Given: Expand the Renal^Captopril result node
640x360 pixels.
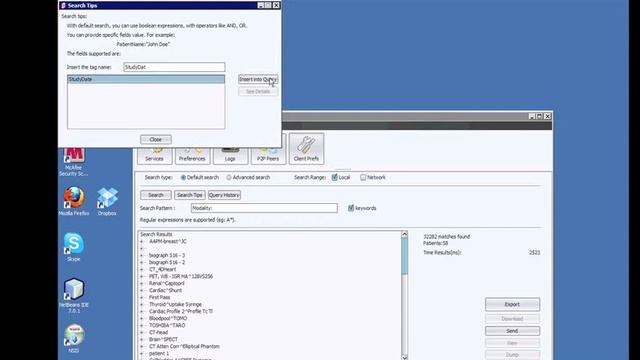Looking at the screenshot, I should tap(142, 283).
